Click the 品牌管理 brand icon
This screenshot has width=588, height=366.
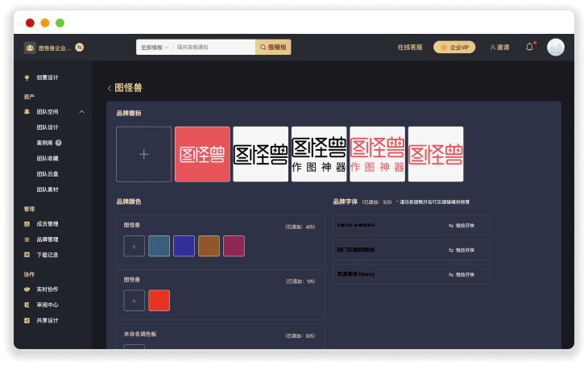(x=27, y=239)
